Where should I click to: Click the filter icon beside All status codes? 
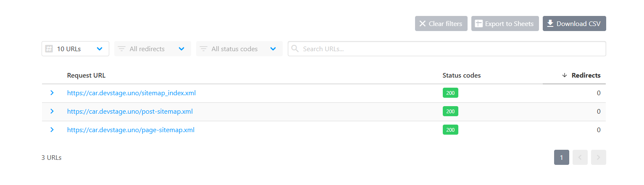pyautogui.click(x=204, y=49)
